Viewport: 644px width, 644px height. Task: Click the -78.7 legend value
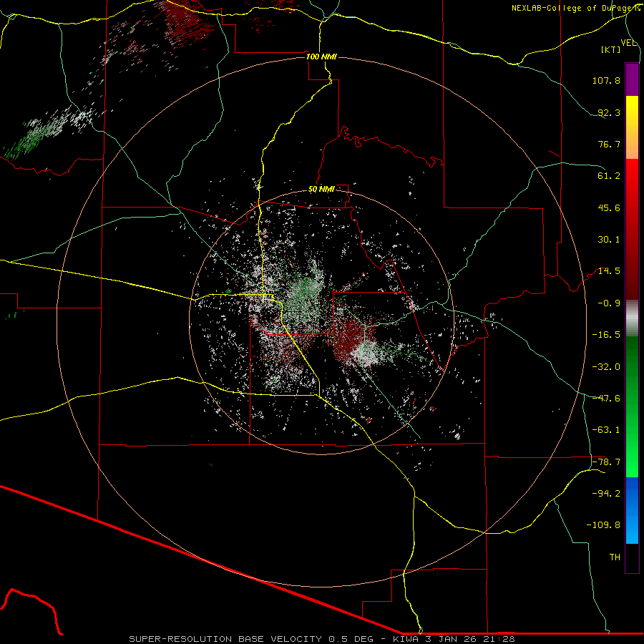(x=606, y=462)
